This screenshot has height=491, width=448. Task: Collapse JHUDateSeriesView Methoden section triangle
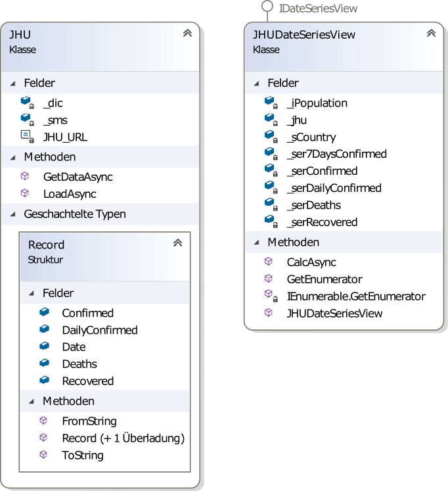(x=257, y=243)
